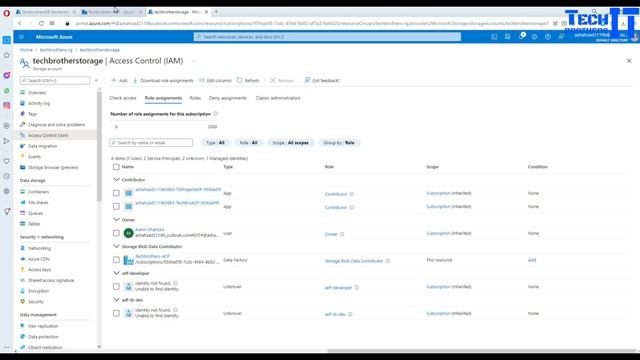Open Geo-replication under Data management
This screenshot has height=360, width=640.
coord(43,326)
